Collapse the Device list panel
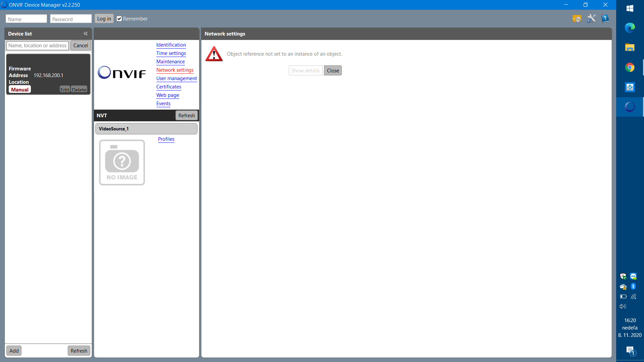Image resolution: width=644 pixels, height=362 pixels. pos(86,34)
